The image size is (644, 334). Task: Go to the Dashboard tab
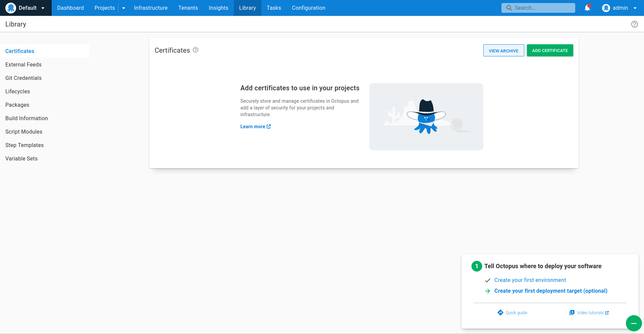70,8
